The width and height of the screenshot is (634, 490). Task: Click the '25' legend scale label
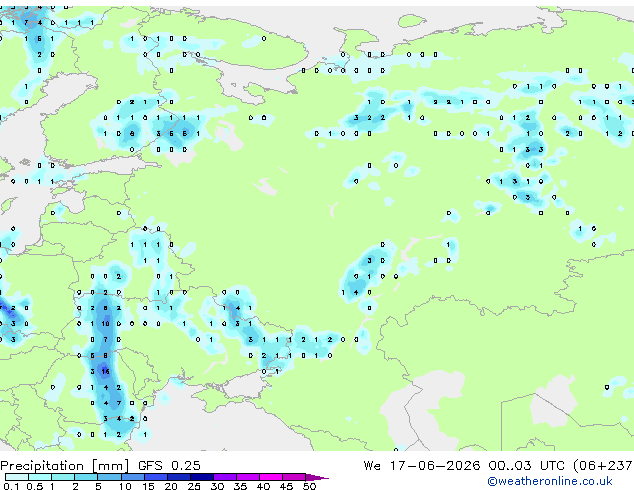click(x=194, y=486)
